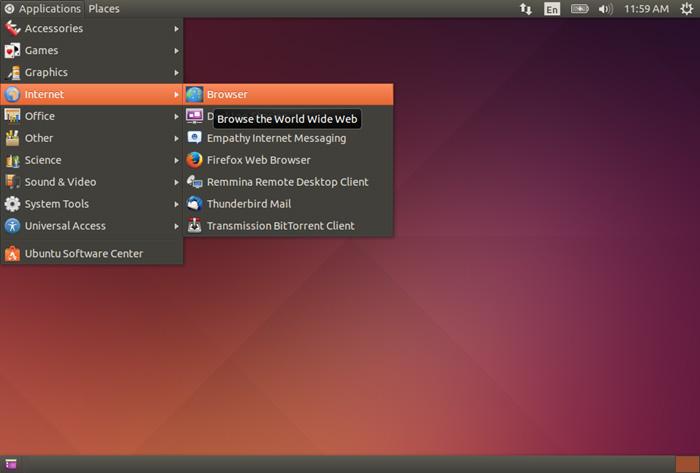The width and height of the screenshot is (700, 473).
Task: Click the workspace switcher in bottom panel
Action: coord(687,464)
